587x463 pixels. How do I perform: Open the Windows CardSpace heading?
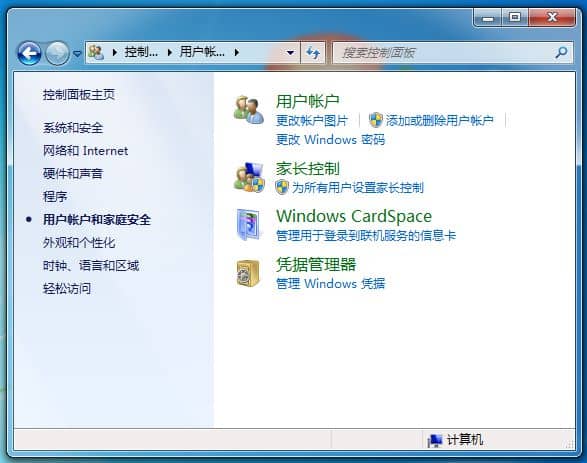[354, 216]
